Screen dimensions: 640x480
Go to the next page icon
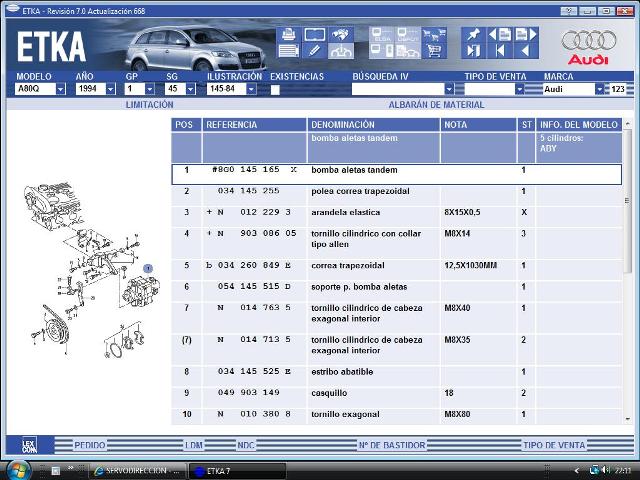point(526,34)
